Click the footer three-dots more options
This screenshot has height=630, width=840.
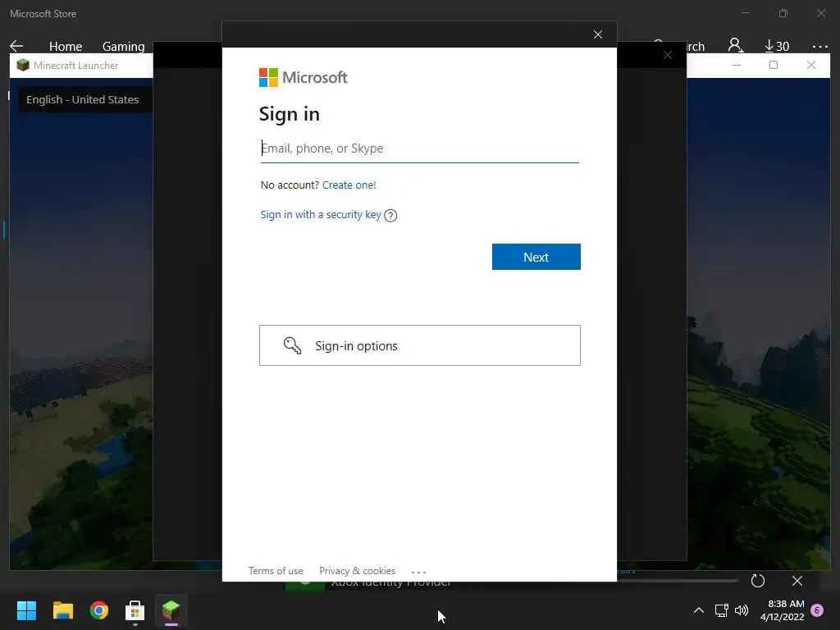[418, 572]
